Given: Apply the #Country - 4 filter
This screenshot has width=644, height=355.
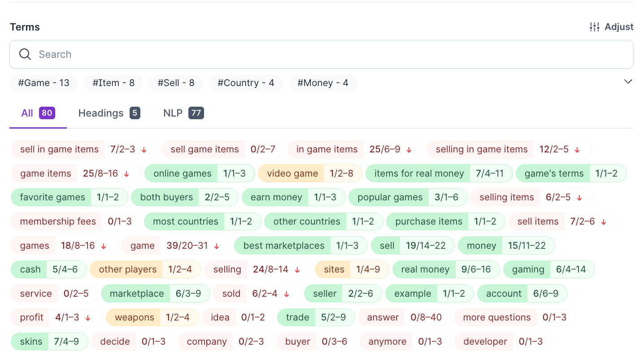Looking at the screenshot, I should (x=246, y=83).
